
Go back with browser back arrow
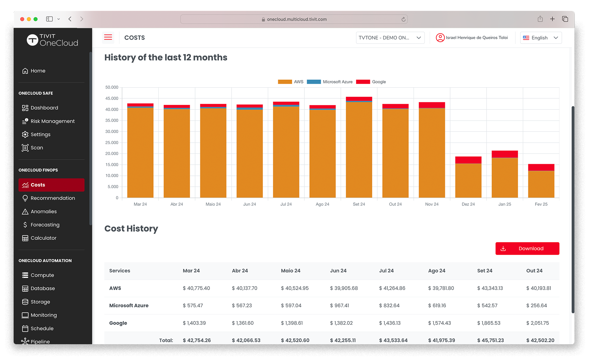[70, 19]
